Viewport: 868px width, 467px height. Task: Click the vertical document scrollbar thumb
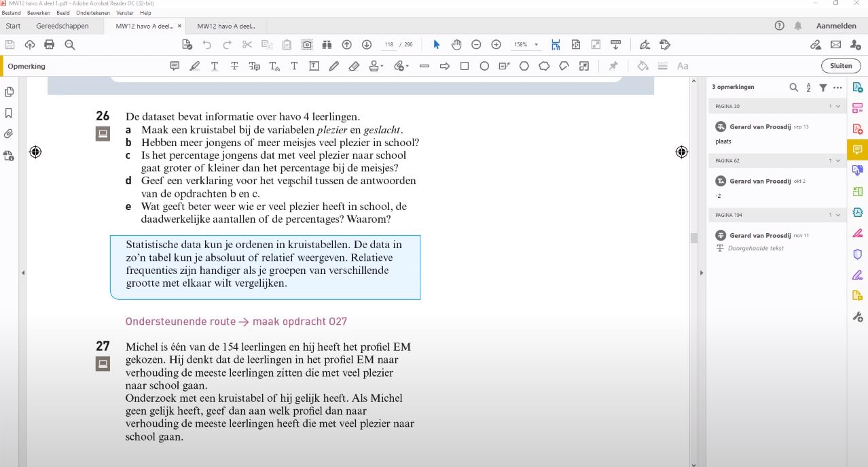693,238
